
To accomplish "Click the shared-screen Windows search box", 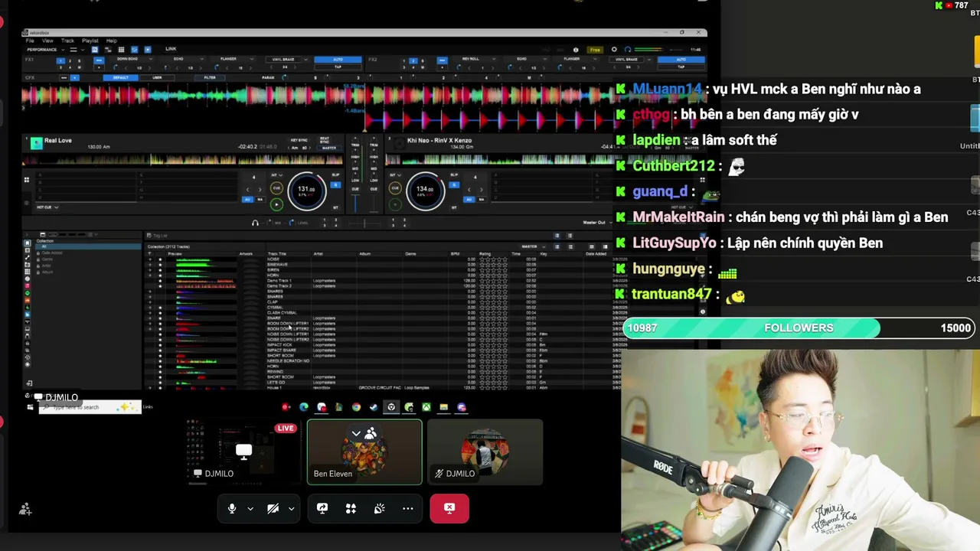I will tap(90, 407).
